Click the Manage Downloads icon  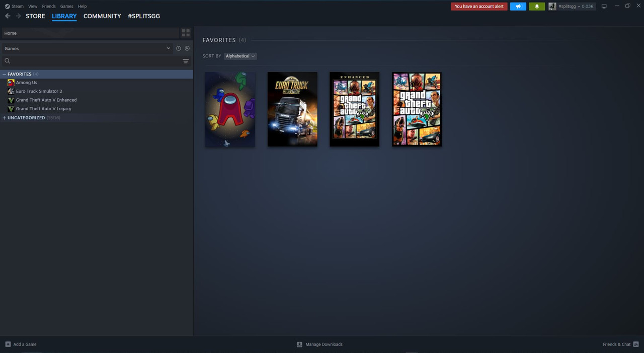point(299,344)
